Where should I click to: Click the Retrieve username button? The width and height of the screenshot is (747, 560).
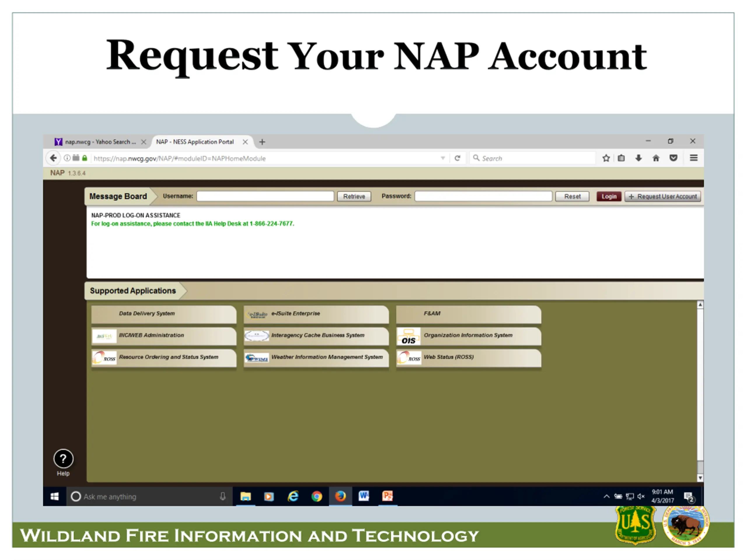click(354, 197)
